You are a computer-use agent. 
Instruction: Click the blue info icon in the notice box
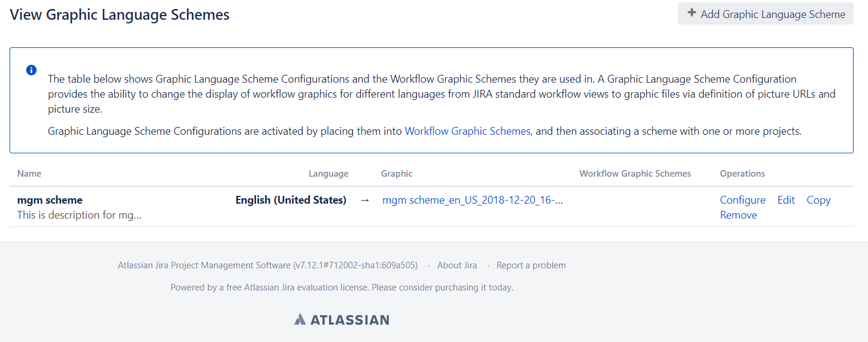[x=32, y=70]
